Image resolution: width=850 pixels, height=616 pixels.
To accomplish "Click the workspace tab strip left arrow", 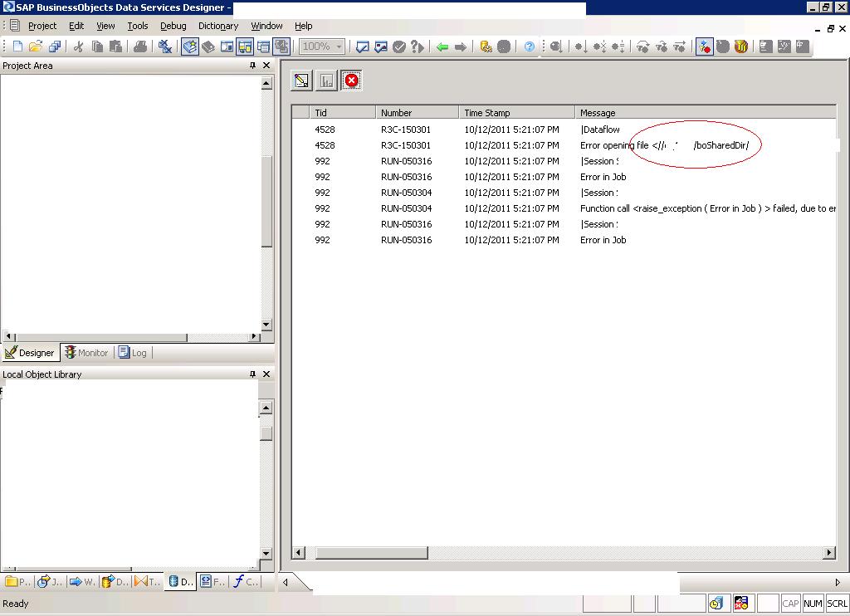I will pos(286,583).
